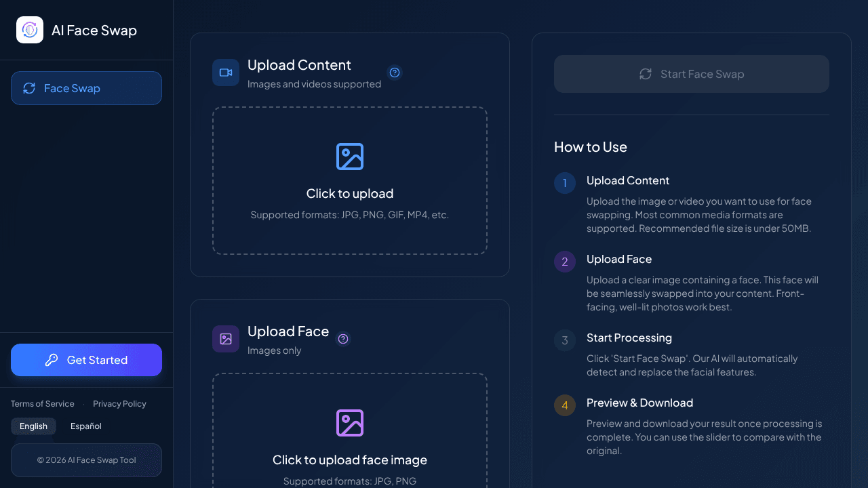Click the help icon beside Upload Face
868x488 pixels.
343,339
